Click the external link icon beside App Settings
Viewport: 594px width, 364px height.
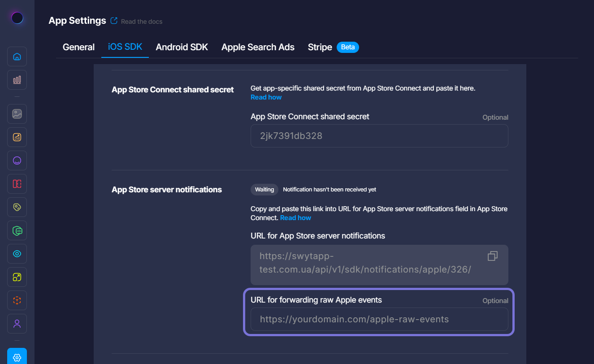(x=114, y=21)
